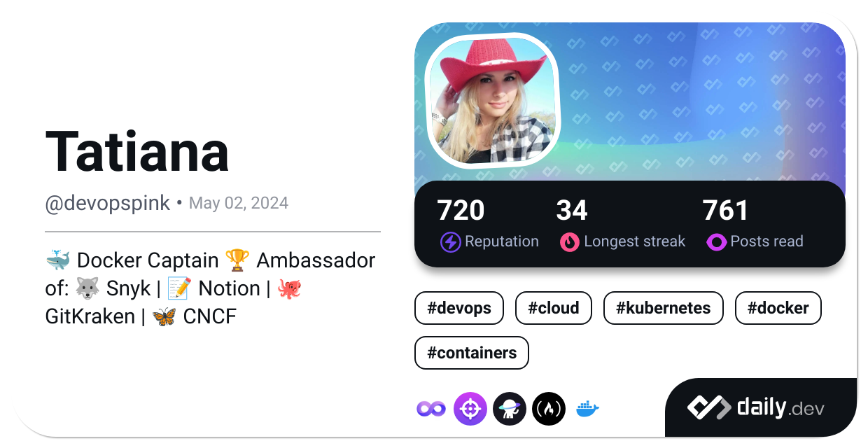This screenshot has height=448, width=868.
Task: Click the Longest streak flame icon
Action: (569, 241)
